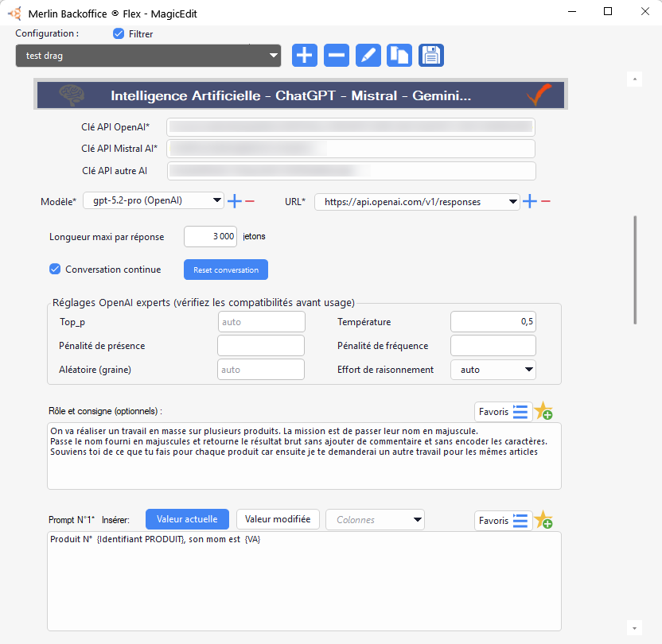The height and width of the screenshot is (644, 662).
Task: Edit the Longueur maxi par réponse value
Action: point(210,236)
